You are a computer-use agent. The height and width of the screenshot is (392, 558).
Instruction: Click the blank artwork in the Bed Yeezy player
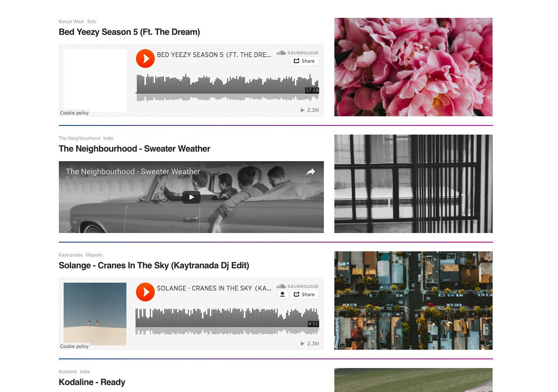95,81
